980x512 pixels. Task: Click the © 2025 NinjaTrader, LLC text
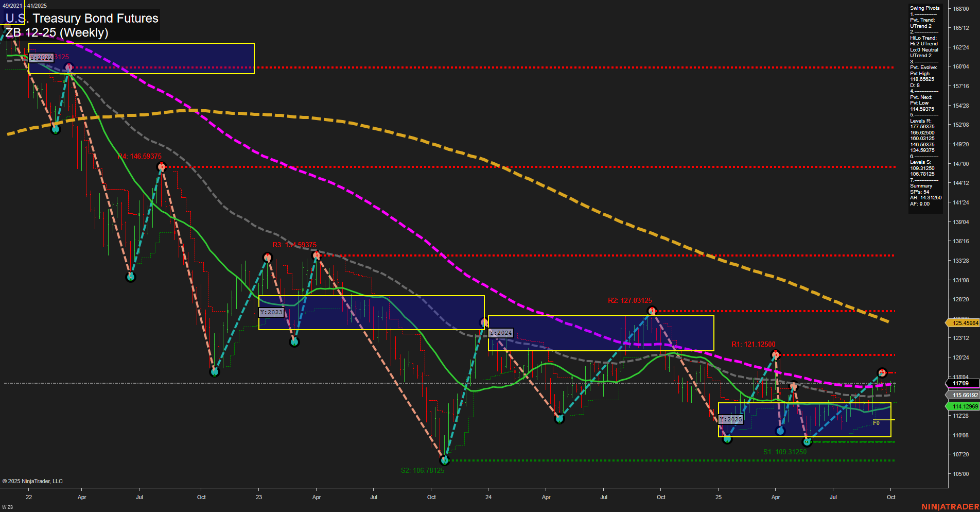tap(34, 481)
